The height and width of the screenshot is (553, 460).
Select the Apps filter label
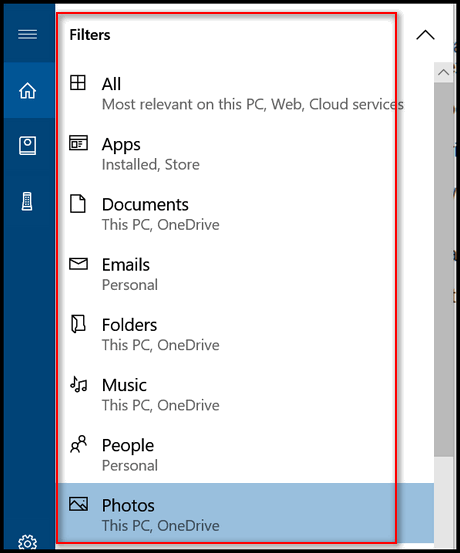121,145
